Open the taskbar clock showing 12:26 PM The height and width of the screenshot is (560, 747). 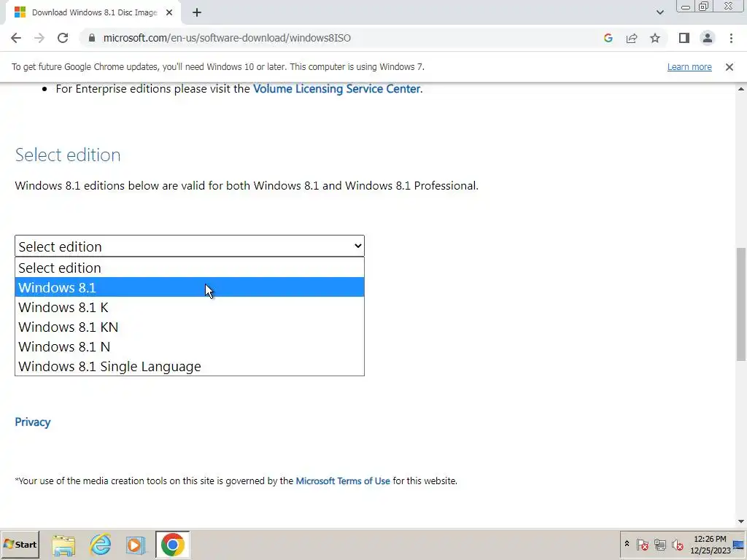point(710,545)
